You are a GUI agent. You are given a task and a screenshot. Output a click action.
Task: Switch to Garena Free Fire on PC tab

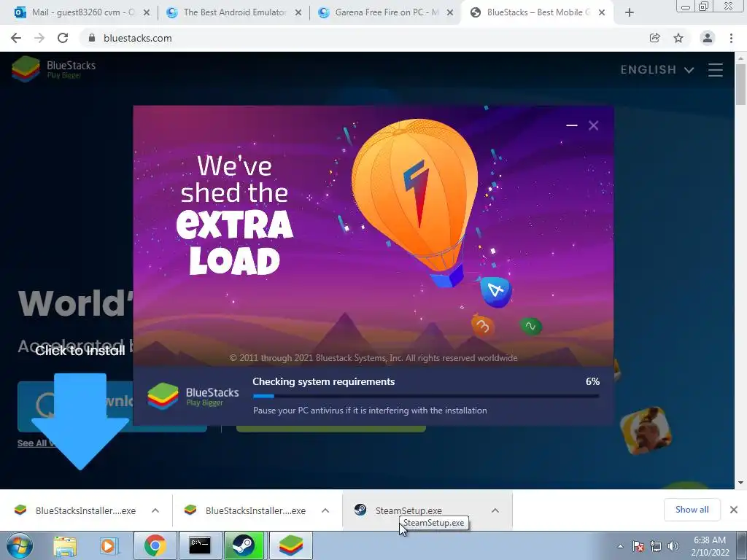pyautogui.click(x=385, y=12)
